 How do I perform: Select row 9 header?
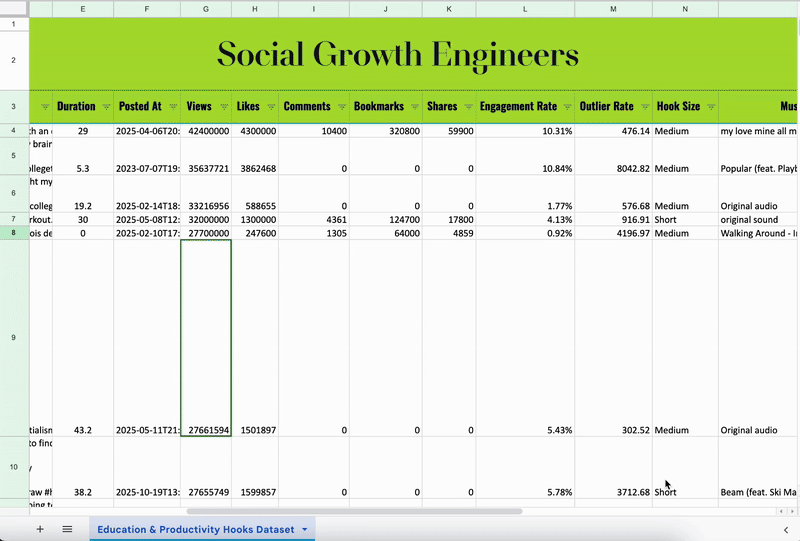(14, 338)
